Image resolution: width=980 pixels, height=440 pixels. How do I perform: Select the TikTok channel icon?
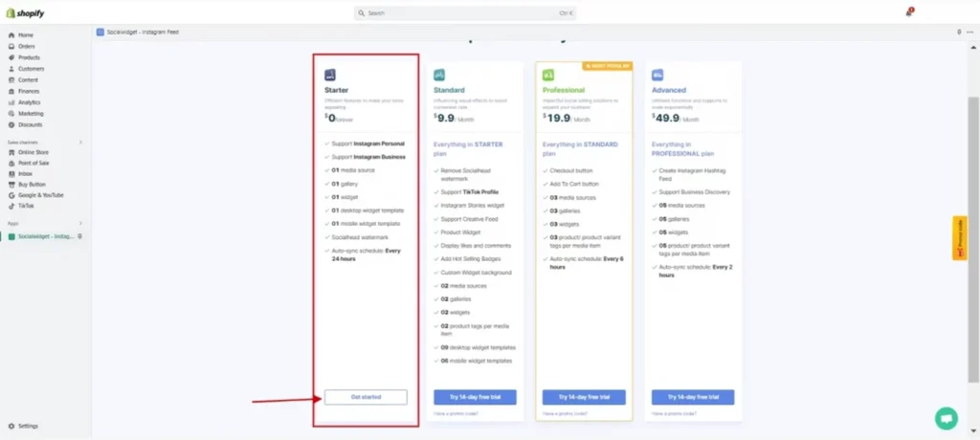tap(11, 206)
